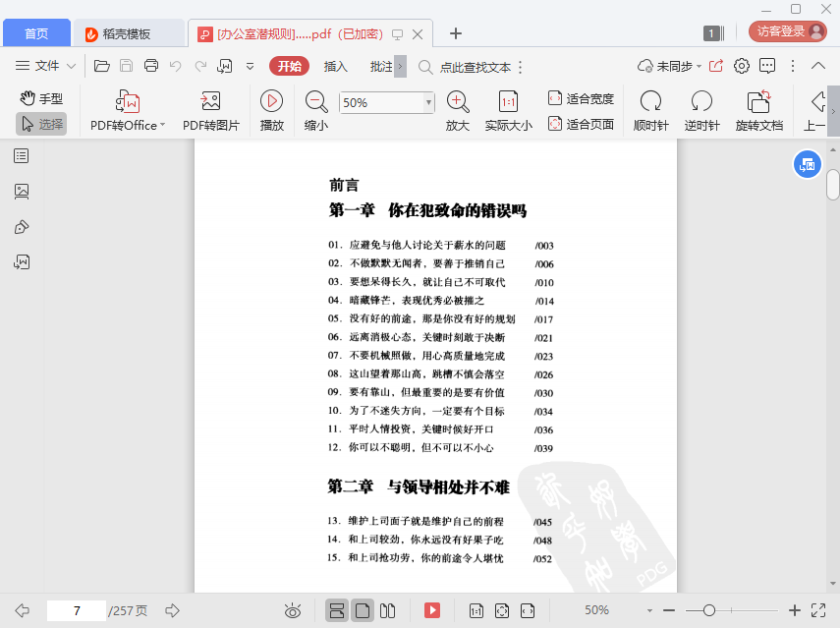This screenshot has height=628, width=840.
Task: Open the thumbnails panel in sidebar
Action: point(22,191)
